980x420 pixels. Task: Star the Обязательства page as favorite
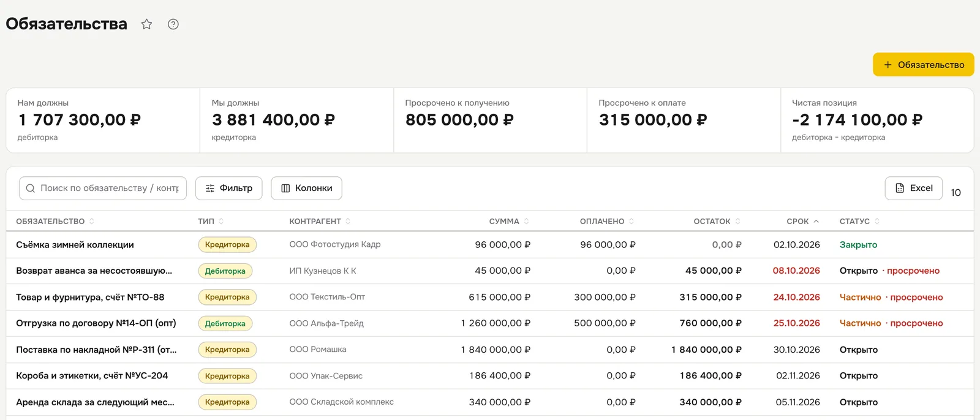coord(146,24)
